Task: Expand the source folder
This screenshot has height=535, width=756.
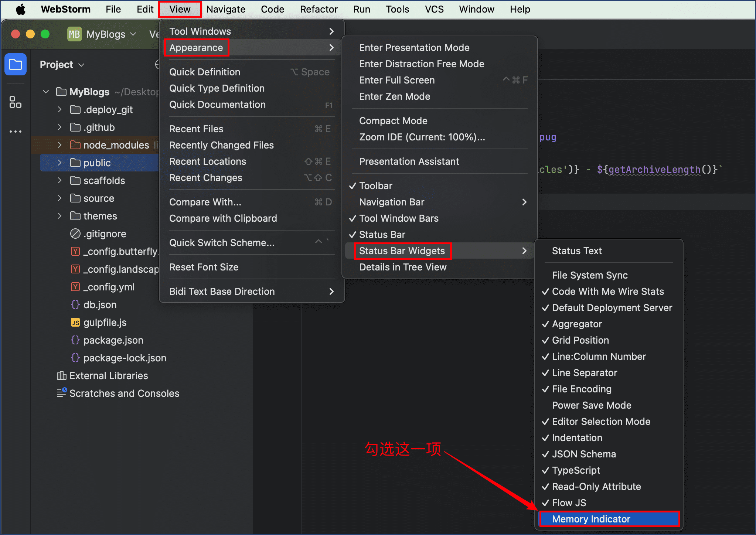Action: point(59,198)
